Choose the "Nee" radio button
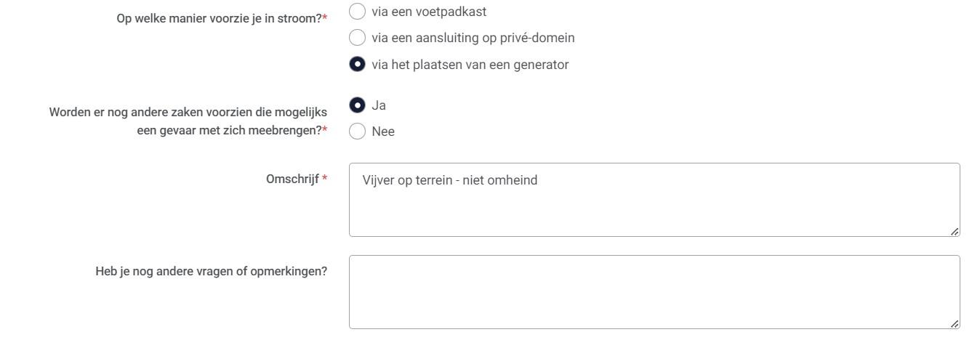Screen dimensions: 980x340 357,131
